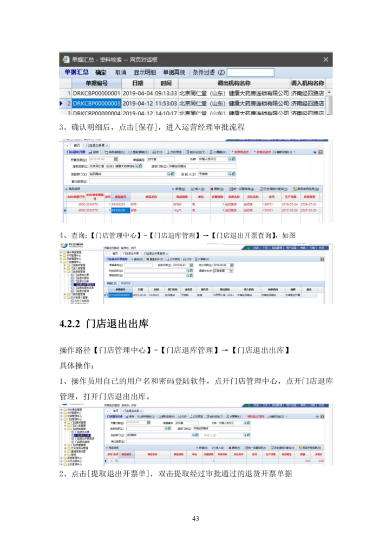Click the dialog's vertical scrollbar up arrow
The height and width of the screenshot is (555, 392).
[x=329, y=92]
